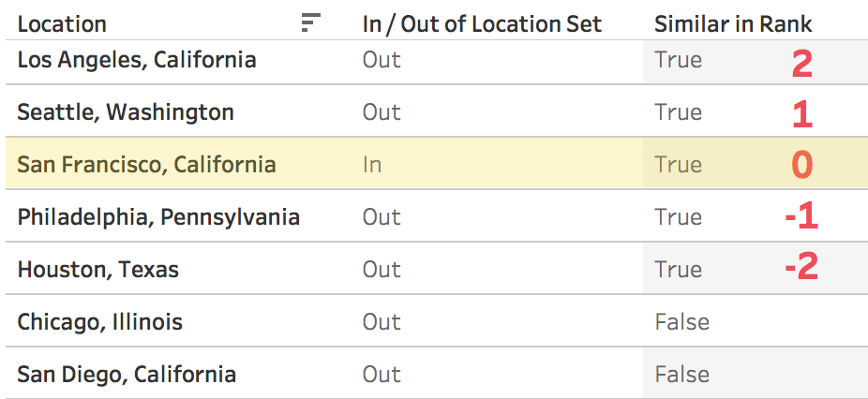This screenshot has height=399, width=868.
Task: Click the sort icon beside Location header
Action: [310, 22]
